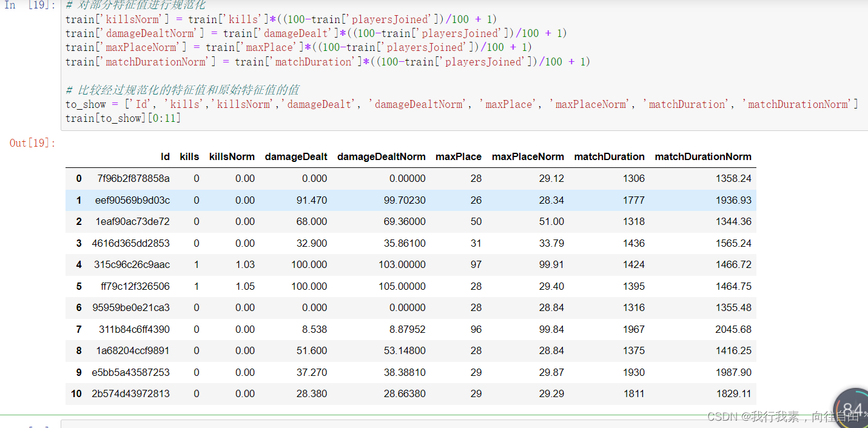
Task: Select Id cell 1eaf90ac73de72
Action: (133, 221)
